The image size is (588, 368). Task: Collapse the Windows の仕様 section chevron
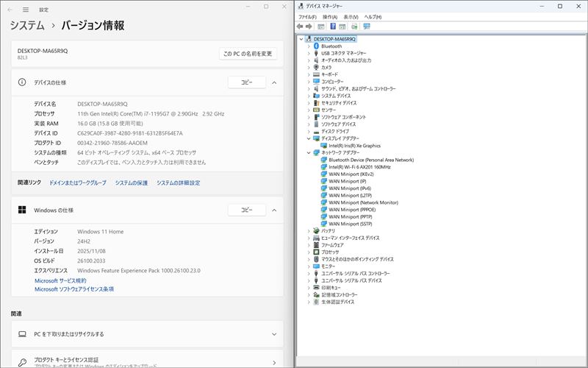pos(274,210)
